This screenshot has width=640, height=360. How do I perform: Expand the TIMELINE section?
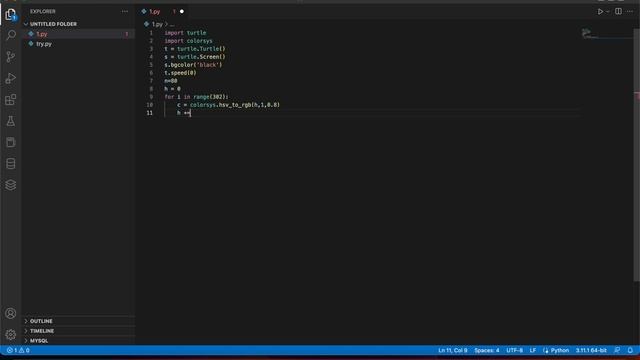point(42,331)
